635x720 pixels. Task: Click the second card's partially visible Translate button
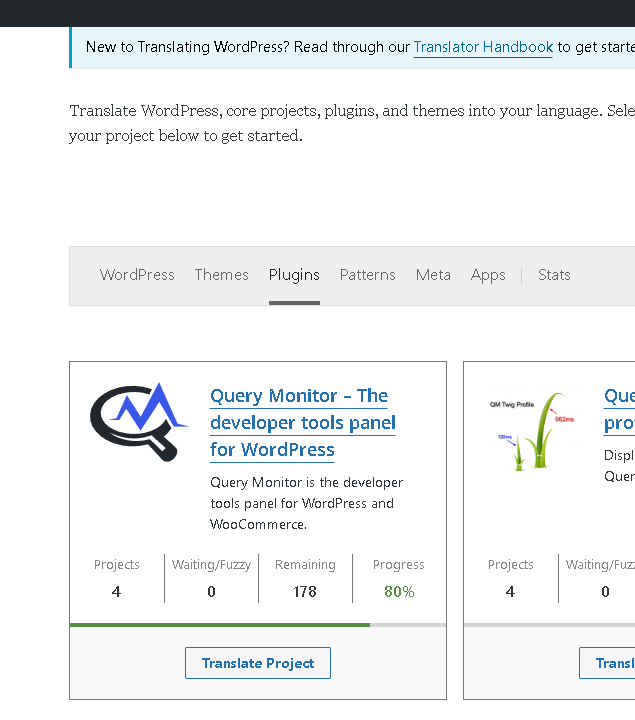pos(608,663)
